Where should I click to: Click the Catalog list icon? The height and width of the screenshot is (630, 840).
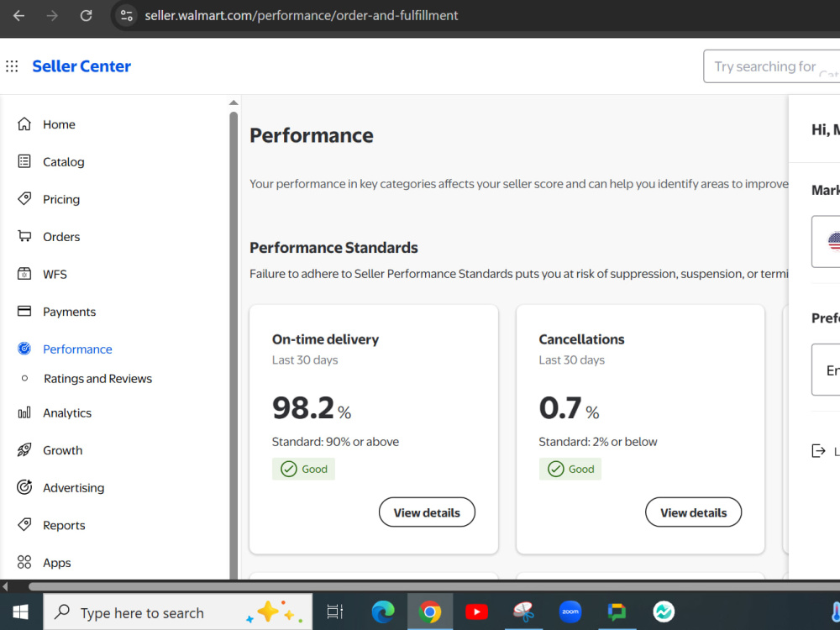pyautogui.click(x=24, y=161)
